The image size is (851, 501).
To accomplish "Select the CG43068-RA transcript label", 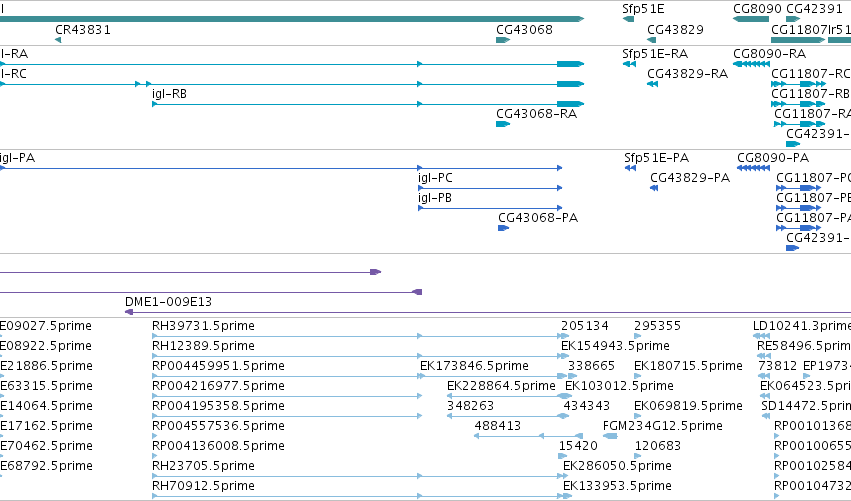I will click(536, 114).
